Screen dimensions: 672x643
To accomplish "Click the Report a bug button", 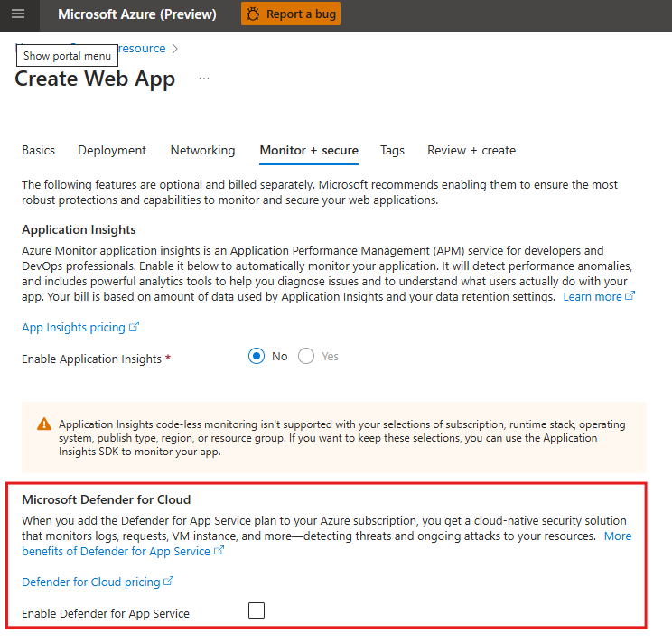I will [x=291, y=14].
